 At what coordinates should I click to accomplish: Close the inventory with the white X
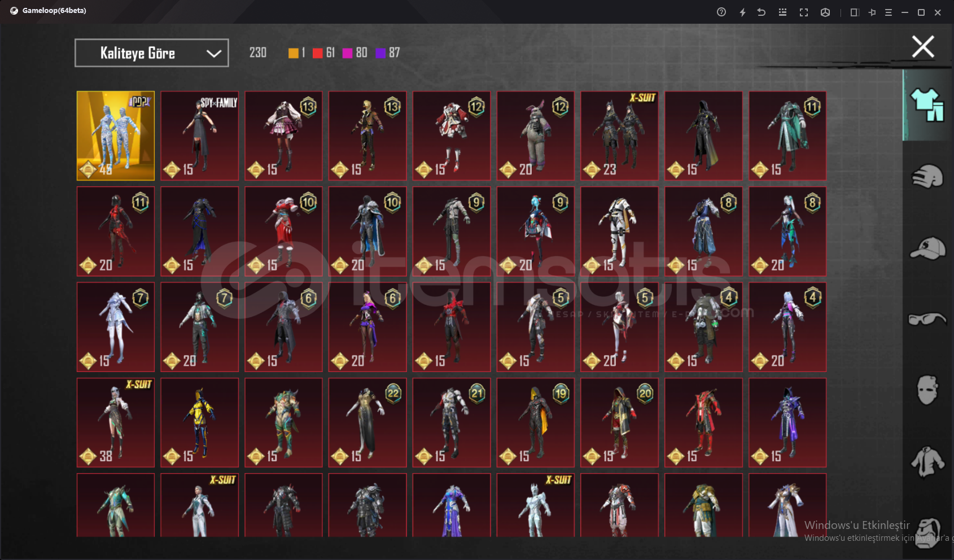[x=923, y=46]
